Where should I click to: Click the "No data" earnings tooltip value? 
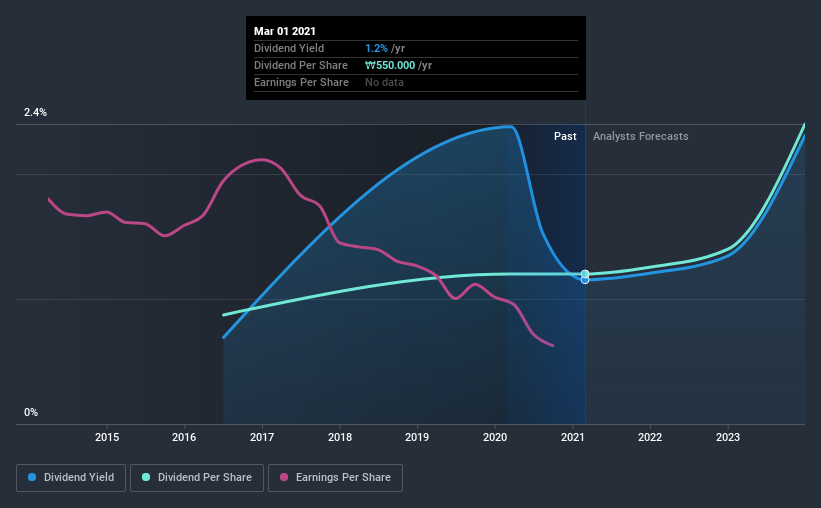tap(384, 82)
